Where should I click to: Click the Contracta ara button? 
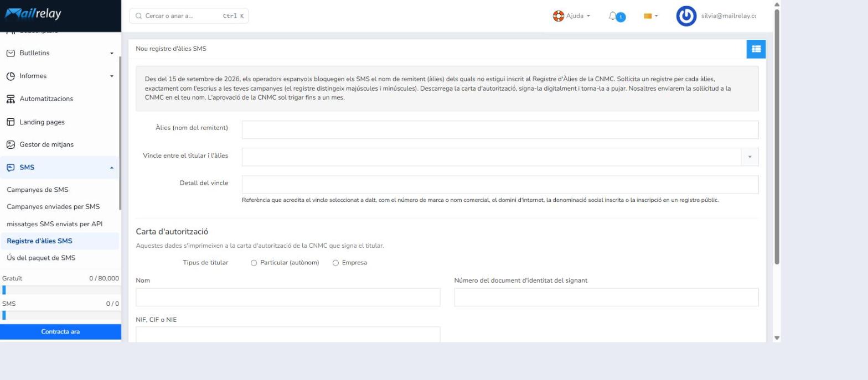(60, 332)
